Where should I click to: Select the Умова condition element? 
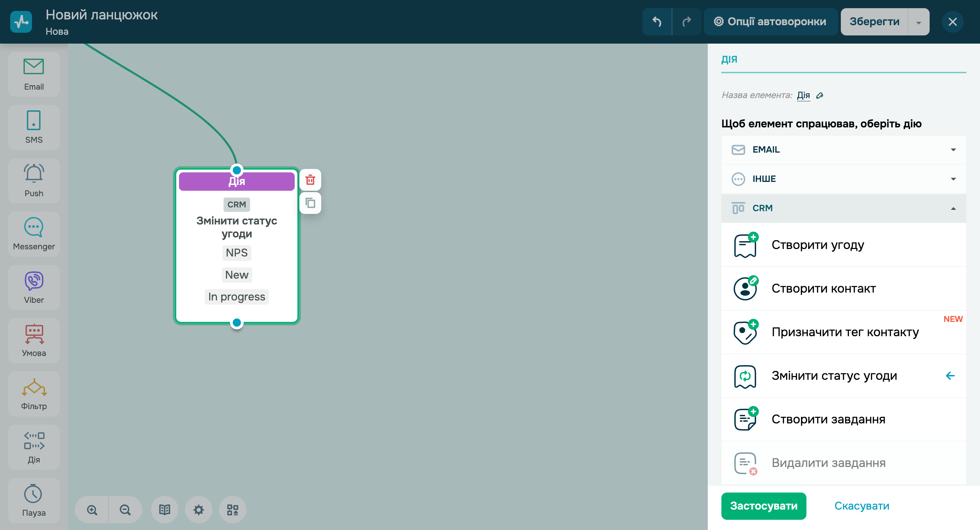coord(34,341)
